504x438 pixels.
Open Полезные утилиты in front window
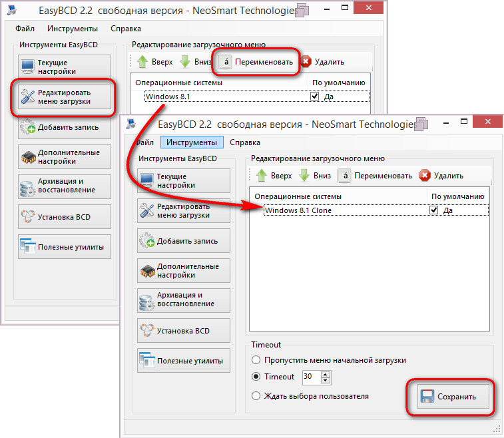coord(184,361)
